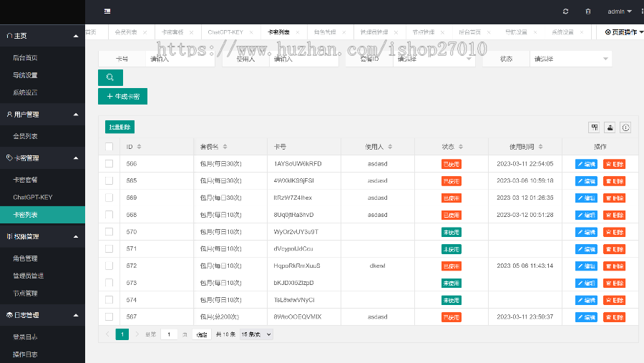Close the 会员列表 tab

pos(145,32)
